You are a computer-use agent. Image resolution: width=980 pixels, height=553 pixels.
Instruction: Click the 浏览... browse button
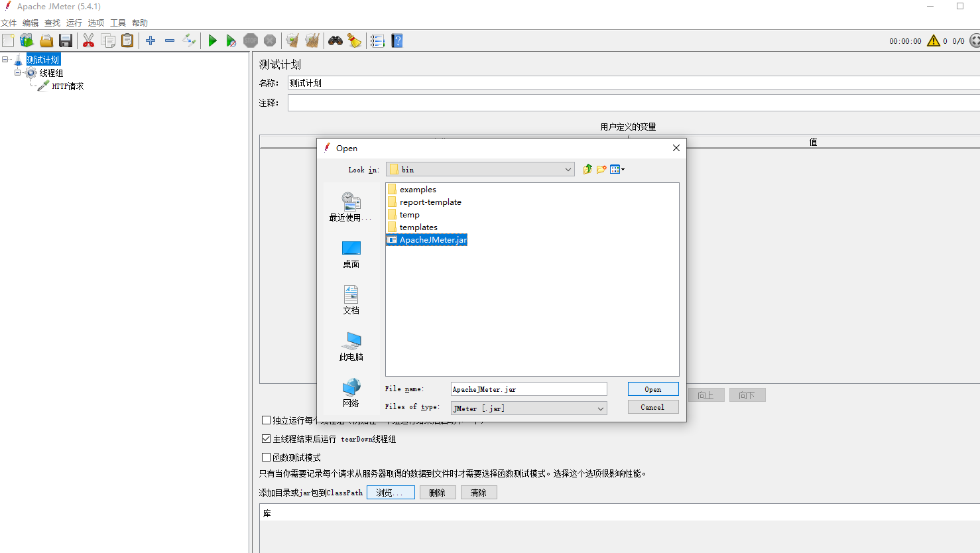point(391,493)
